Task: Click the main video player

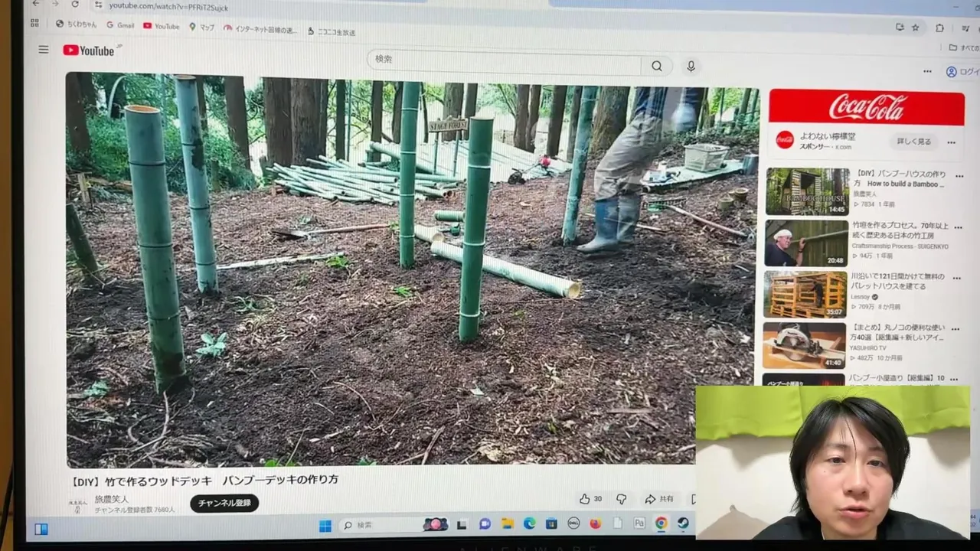Action: pos(412,269)
